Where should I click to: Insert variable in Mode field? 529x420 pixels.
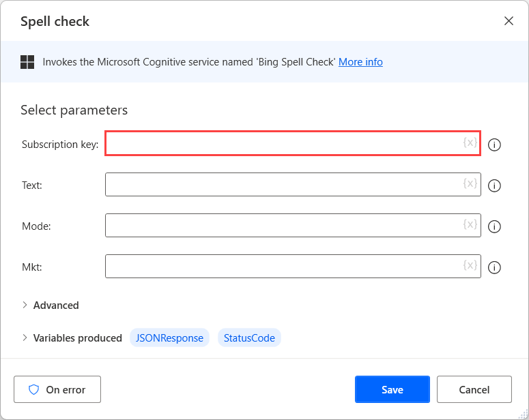(470, 224)
